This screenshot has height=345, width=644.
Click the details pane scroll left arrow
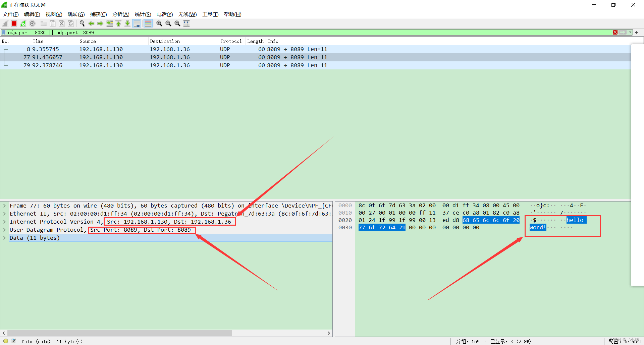pos(4,333)
